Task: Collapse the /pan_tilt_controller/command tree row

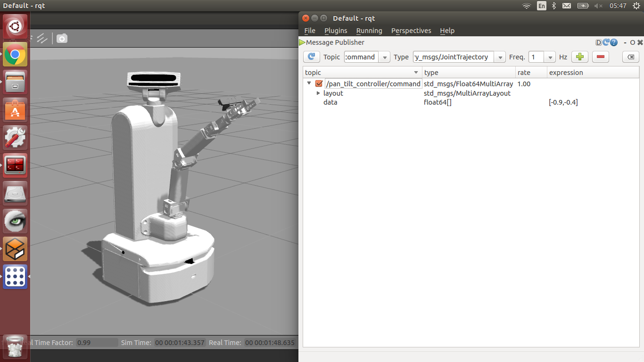Action: (x=309, y=83)
